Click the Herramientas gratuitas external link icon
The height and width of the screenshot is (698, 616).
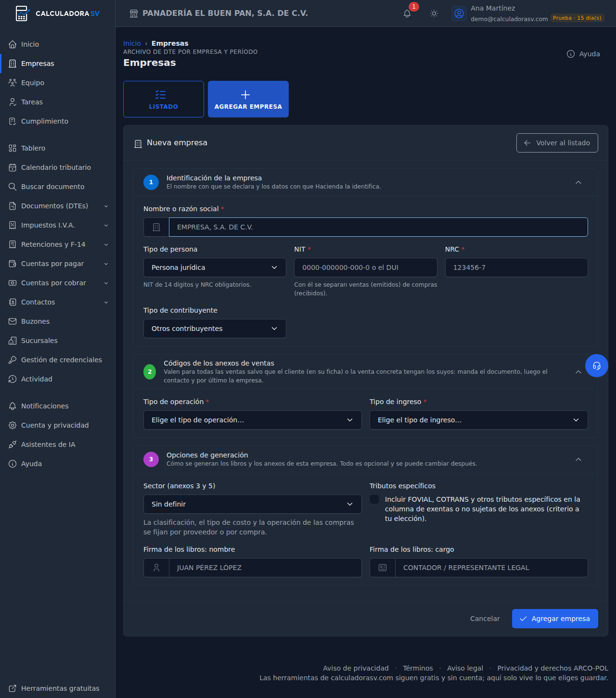tap(13, 688)
